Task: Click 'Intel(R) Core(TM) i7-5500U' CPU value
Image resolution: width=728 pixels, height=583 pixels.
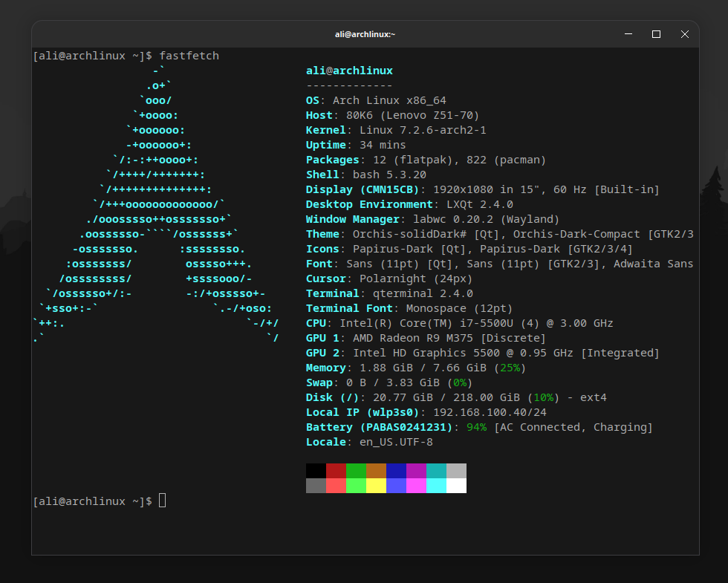Action: [x=426, y=323]
